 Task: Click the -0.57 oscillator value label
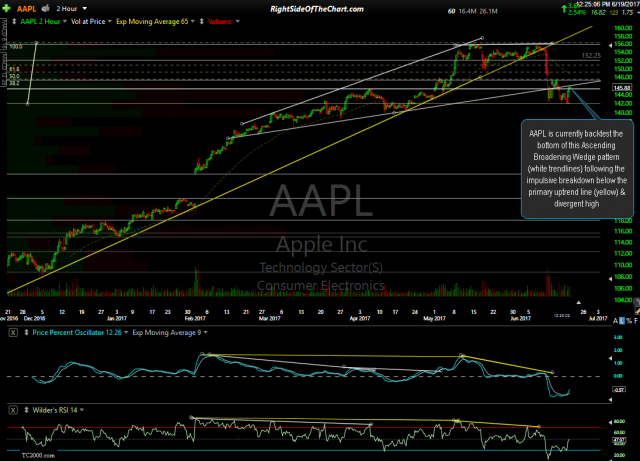point(619,390)
